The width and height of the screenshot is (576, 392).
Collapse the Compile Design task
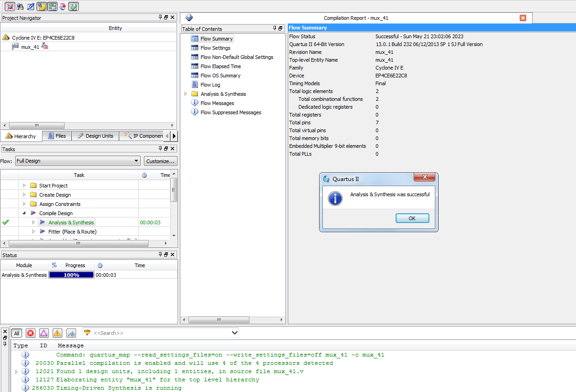(24, 213)
